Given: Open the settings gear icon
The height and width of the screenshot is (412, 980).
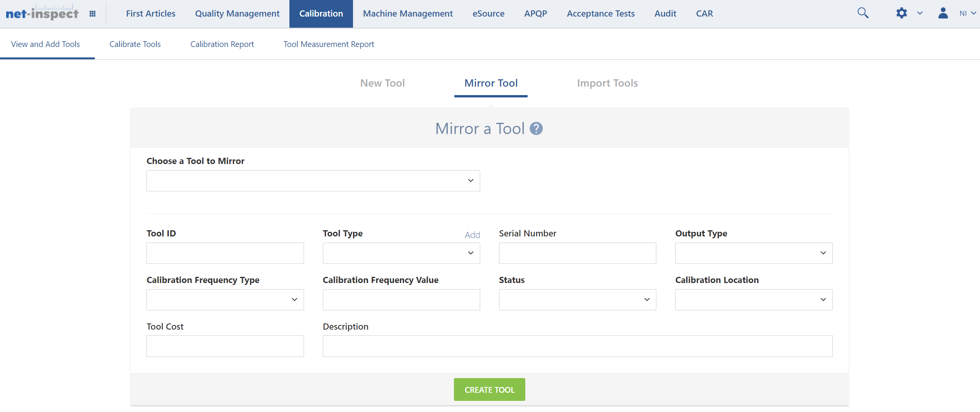Looking at the screenshot, I should click(901, 13).
